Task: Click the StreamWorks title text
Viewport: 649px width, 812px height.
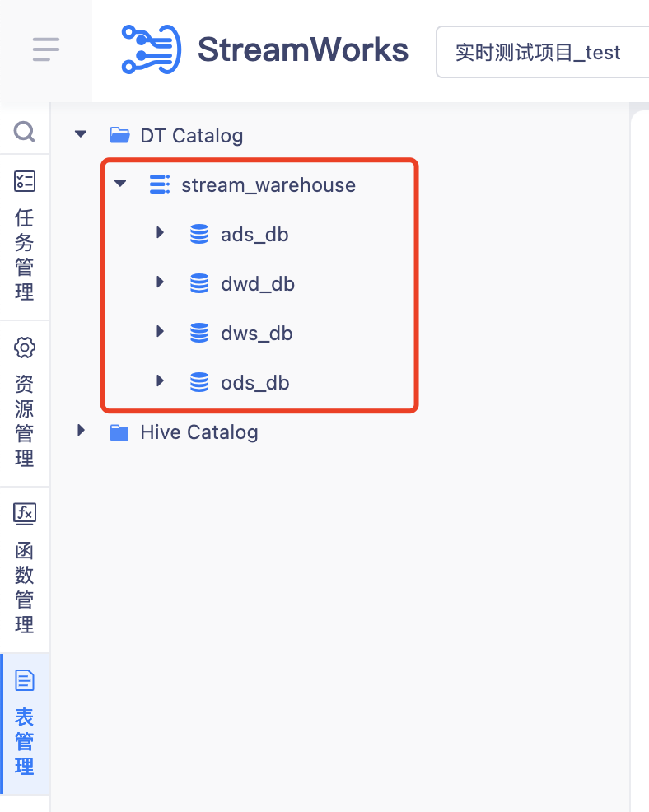Action: (303, 50)
